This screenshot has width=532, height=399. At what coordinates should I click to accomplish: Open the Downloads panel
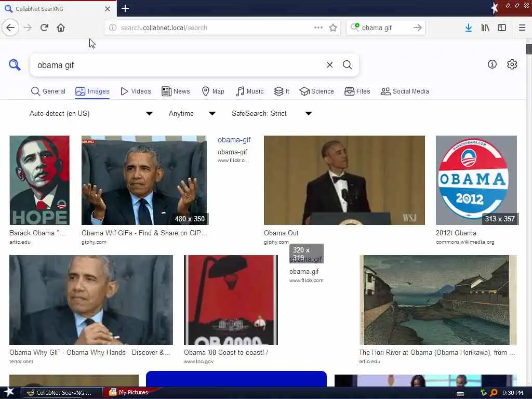pos(469,28)
